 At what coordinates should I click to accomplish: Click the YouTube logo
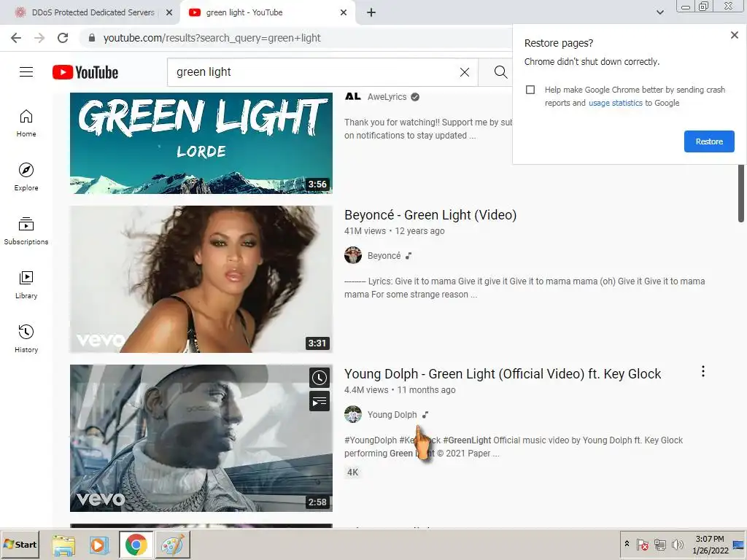point(85,72)
